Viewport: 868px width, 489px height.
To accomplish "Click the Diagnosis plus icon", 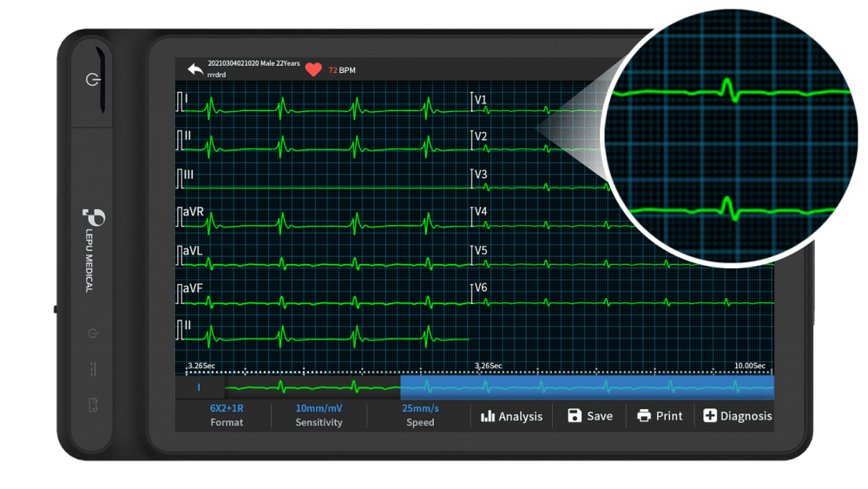I will click(709, 416).
